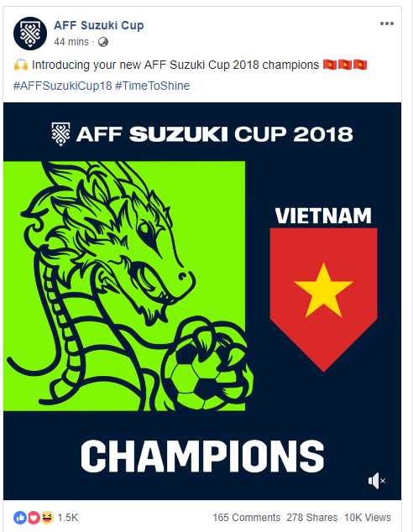The image size is (413, 532).
Task: Open the 44 mins post timestamp
Action: coord(71,42)
